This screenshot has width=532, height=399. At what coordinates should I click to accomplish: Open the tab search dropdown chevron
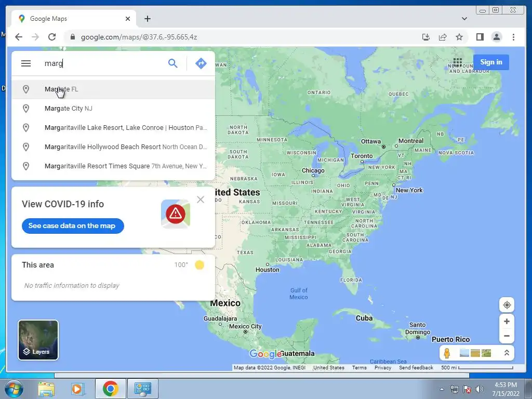coord(464,19)
